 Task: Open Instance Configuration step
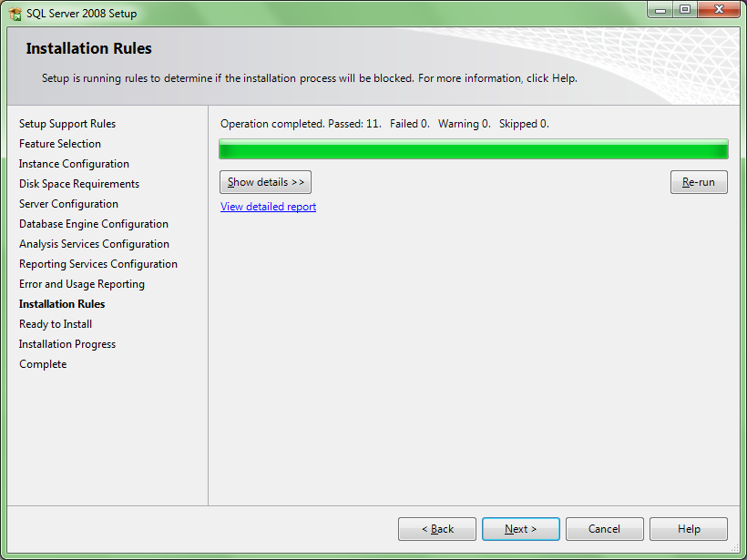pyautogui.click(x=74, y=163)
